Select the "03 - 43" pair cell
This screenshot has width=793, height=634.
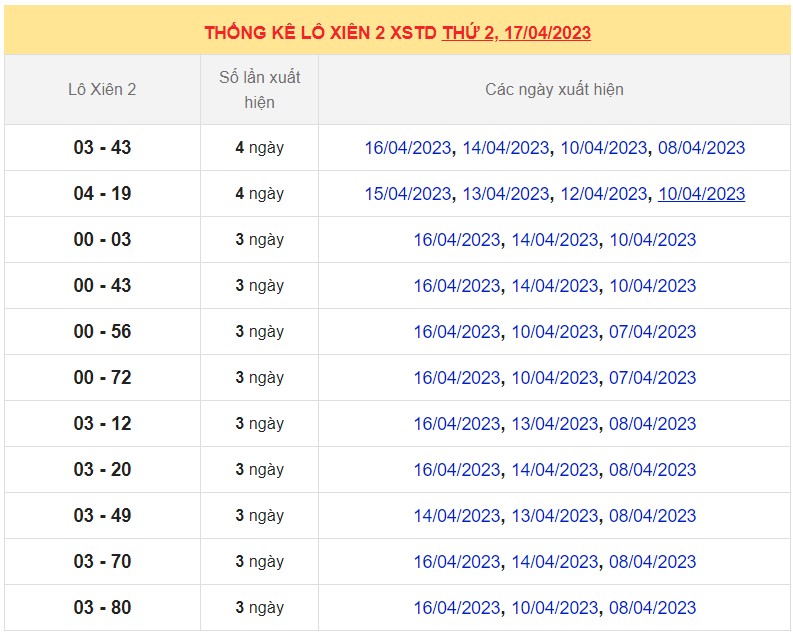click(x=102, y=148)
